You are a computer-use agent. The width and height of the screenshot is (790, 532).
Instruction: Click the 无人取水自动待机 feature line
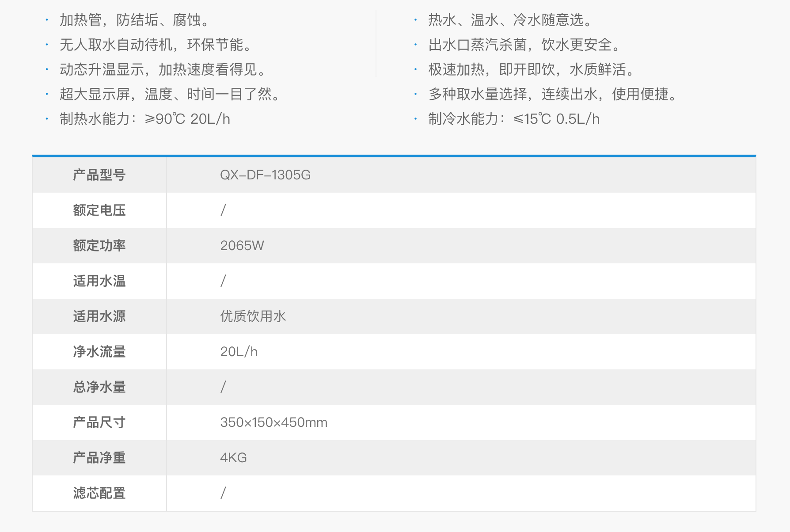[156, 45]
